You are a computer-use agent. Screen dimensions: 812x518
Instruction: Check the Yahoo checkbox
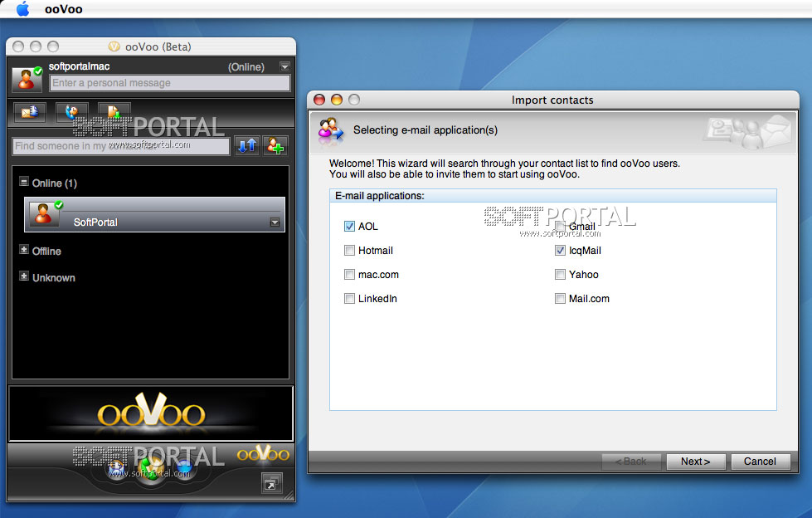(560, 274)
